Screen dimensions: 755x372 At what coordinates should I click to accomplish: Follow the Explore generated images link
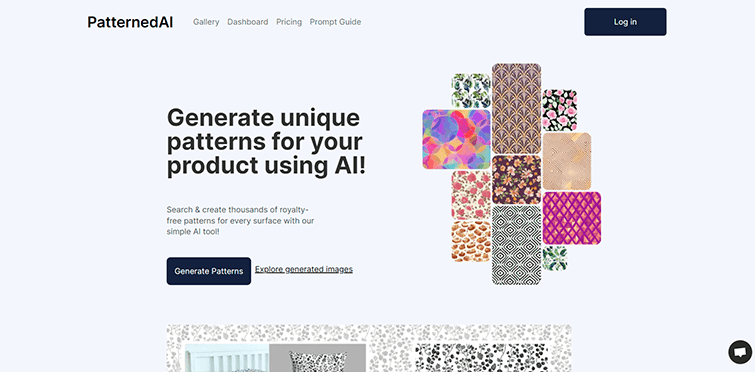pos(304,269)
